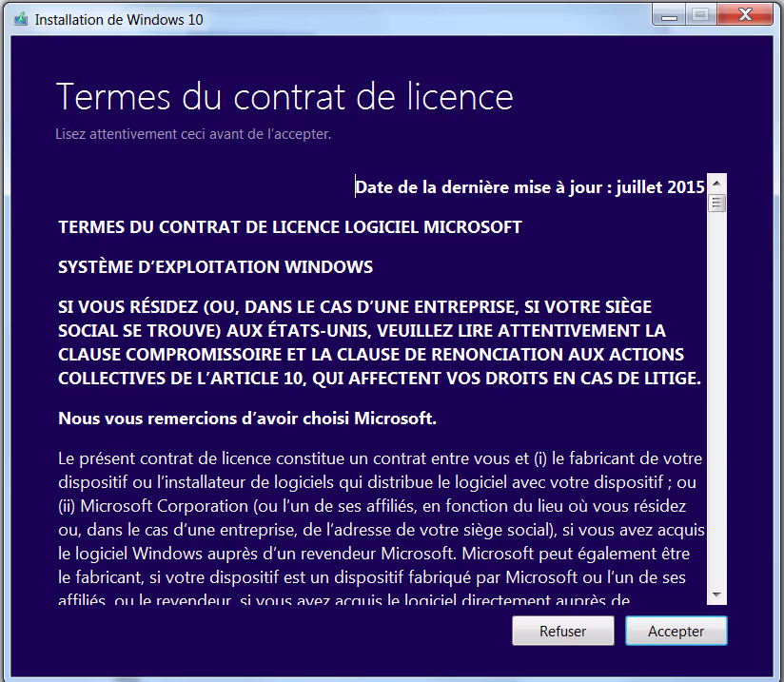This screenshot has height=682, width=784.
Task: Click the scrollbar down arrow
Action: click(x=717, y=595)
